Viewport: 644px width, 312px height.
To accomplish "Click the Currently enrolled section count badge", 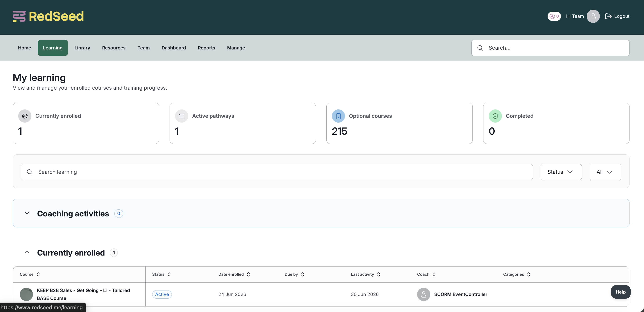I will tap(114, 253).
